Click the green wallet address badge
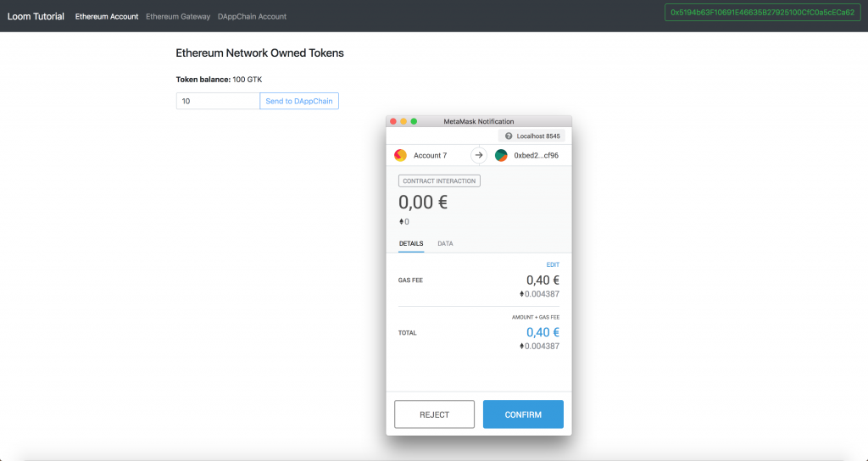 763,13
